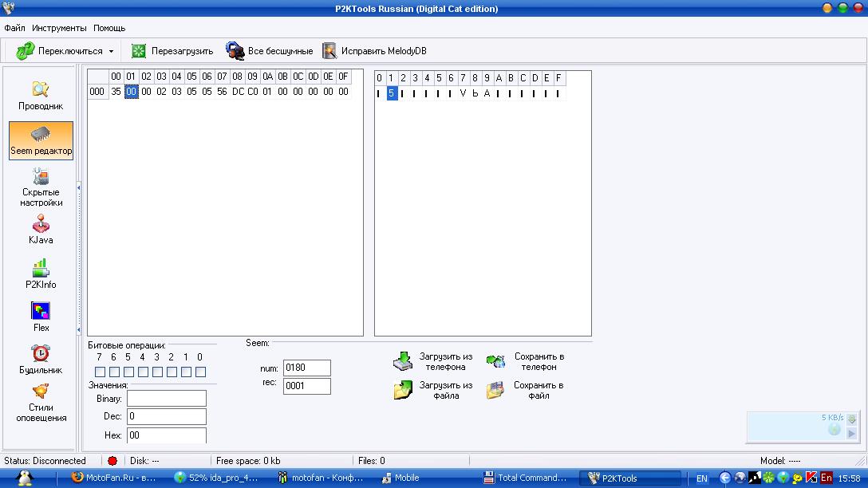Click the Dec value field
868x488 pixels.
point(167,416)
